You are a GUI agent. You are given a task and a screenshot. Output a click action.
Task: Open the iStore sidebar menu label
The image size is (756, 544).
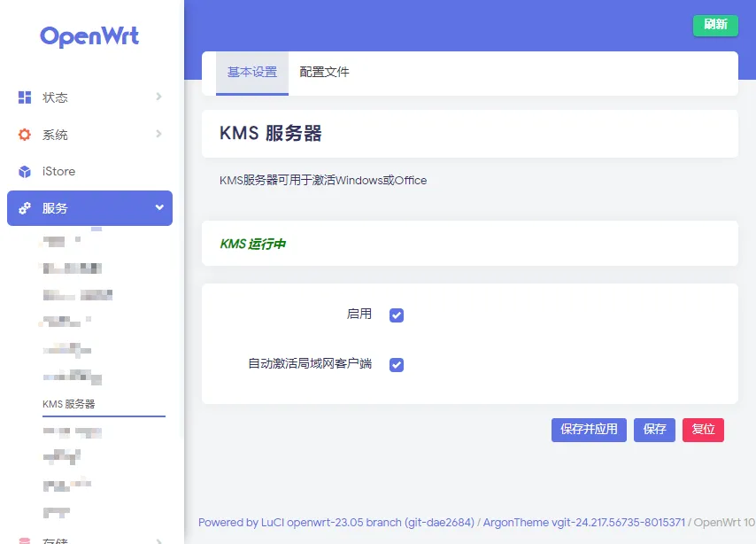click(59, 171)
